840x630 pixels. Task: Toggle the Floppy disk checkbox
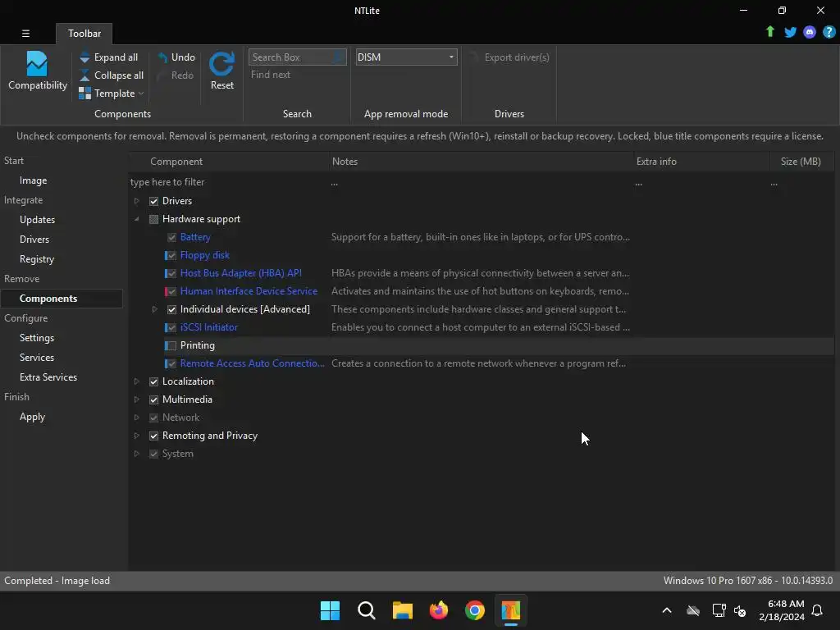(x=171, y=256)
